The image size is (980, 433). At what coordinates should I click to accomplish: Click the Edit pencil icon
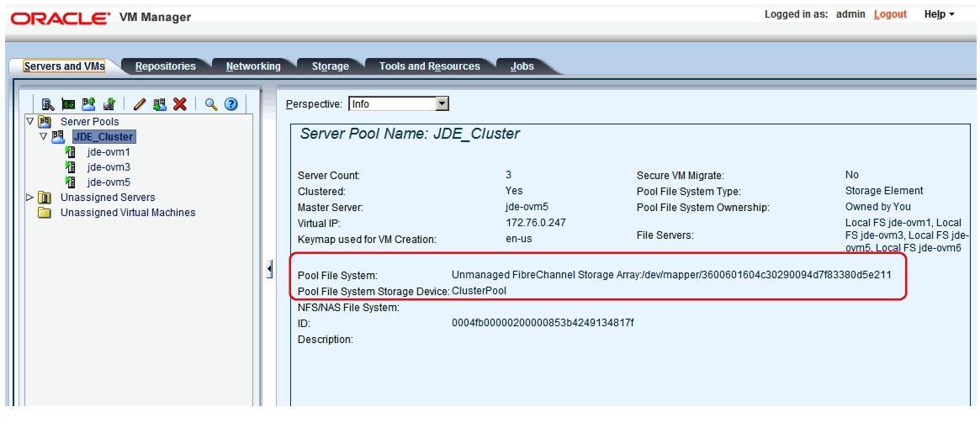pos(140,104)
